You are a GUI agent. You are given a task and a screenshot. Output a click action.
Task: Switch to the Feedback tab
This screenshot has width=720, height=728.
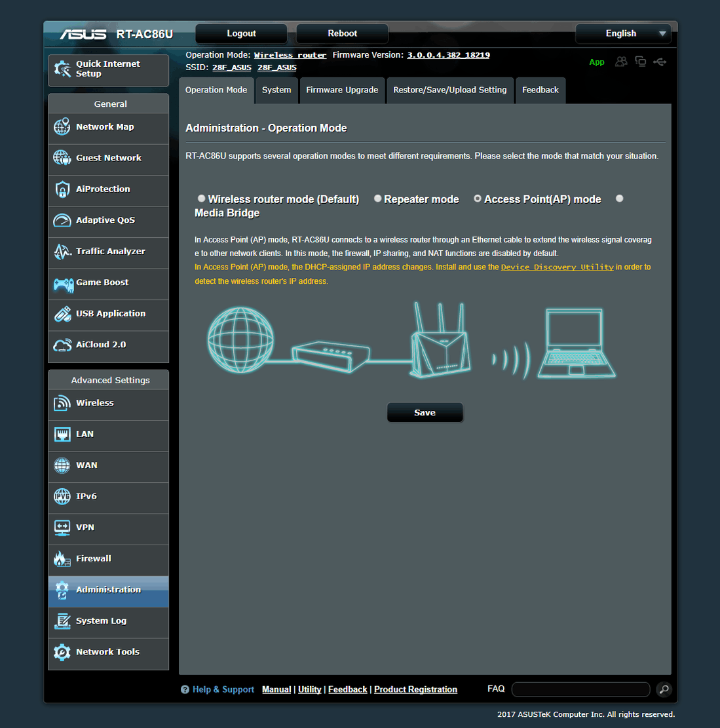pyautogui.click(x=540, y=90)
